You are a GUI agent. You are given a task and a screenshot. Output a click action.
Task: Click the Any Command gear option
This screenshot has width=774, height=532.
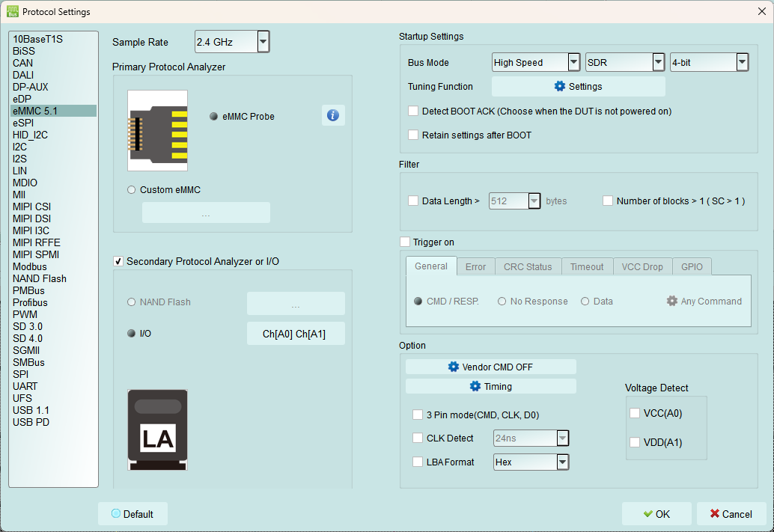coord(704,301)
